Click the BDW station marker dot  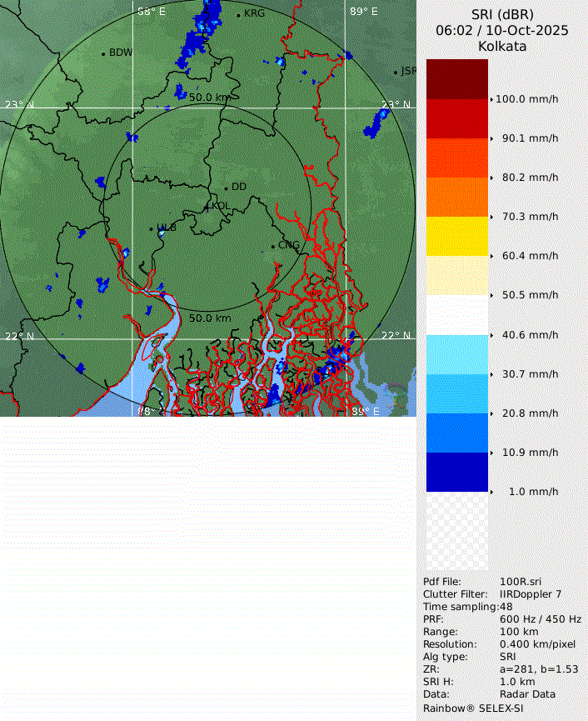(x=103, y=53)
